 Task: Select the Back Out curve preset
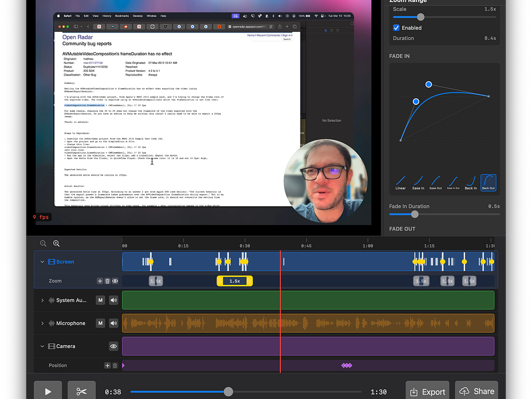[x=488, y=182]
